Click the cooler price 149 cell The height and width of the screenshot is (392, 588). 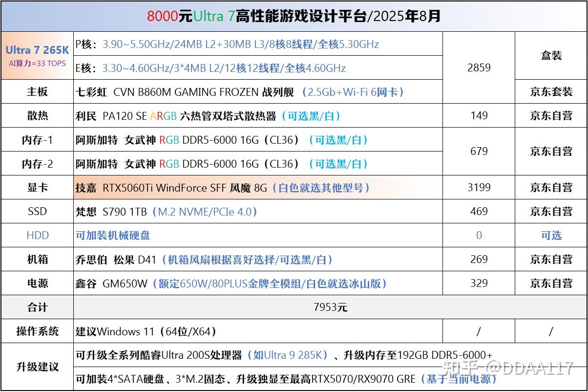(479, 116)
